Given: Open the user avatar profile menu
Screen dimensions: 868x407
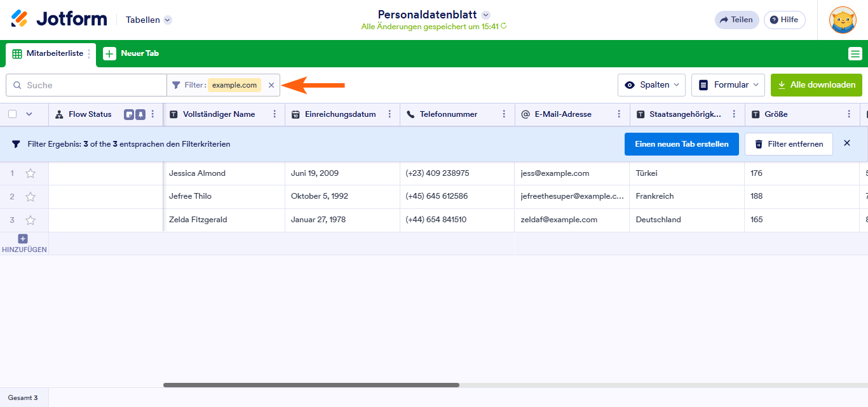Looking at the screenshot, I should click(842, 20).
